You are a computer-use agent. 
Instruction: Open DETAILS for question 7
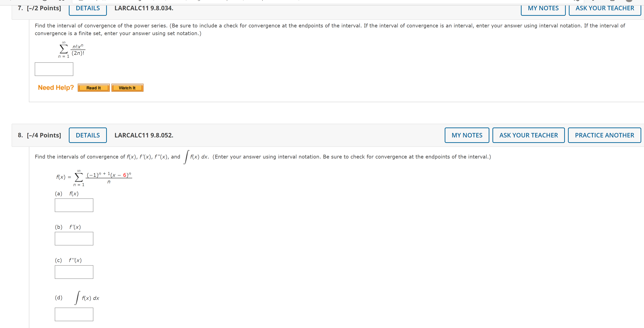(87, 8)
